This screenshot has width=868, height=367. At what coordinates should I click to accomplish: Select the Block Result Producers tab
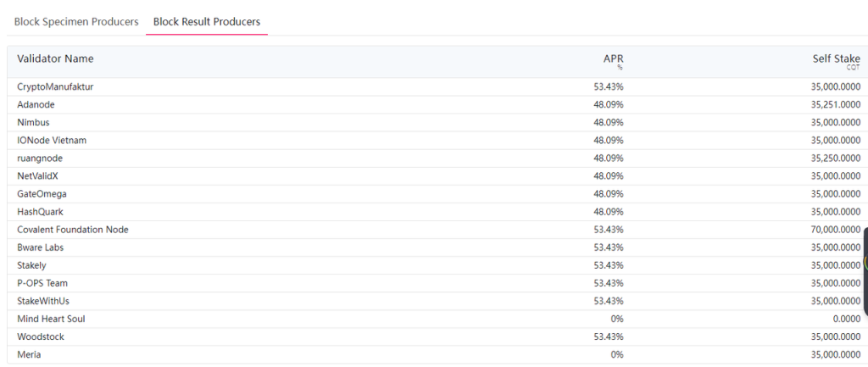click(x=207, y=21)
